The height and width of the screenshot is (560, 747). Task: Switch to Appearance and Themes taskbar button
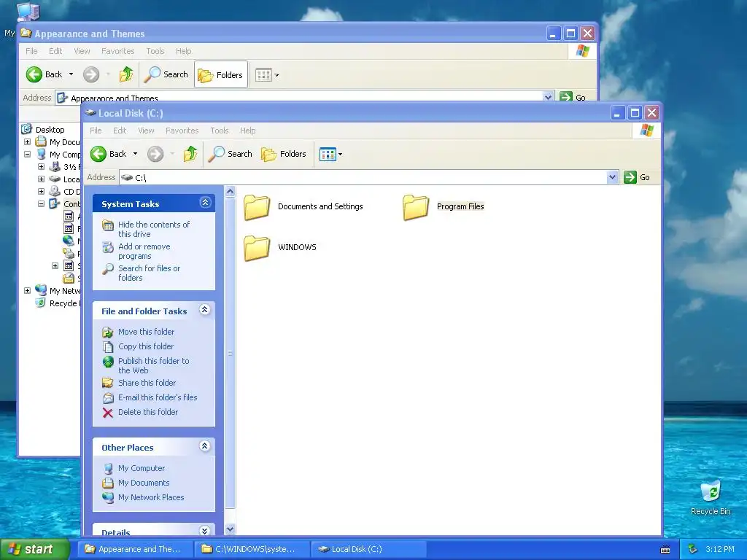coord(136,549)
